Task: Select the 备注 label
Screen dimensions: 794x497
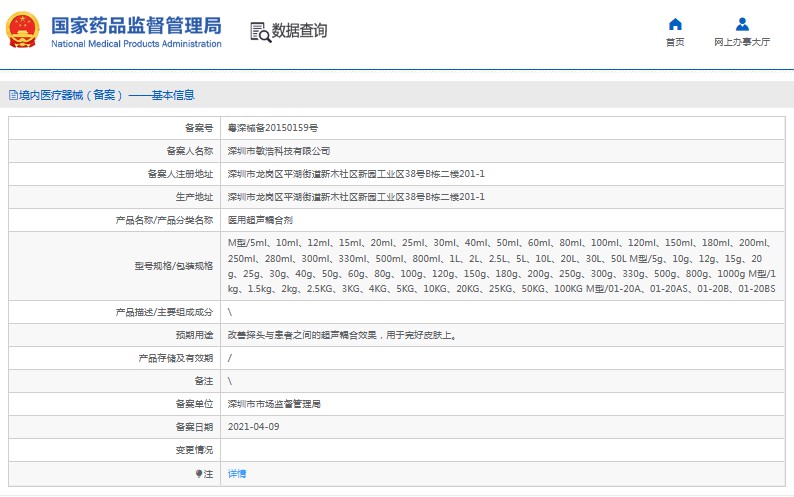Action: point(204,381)
